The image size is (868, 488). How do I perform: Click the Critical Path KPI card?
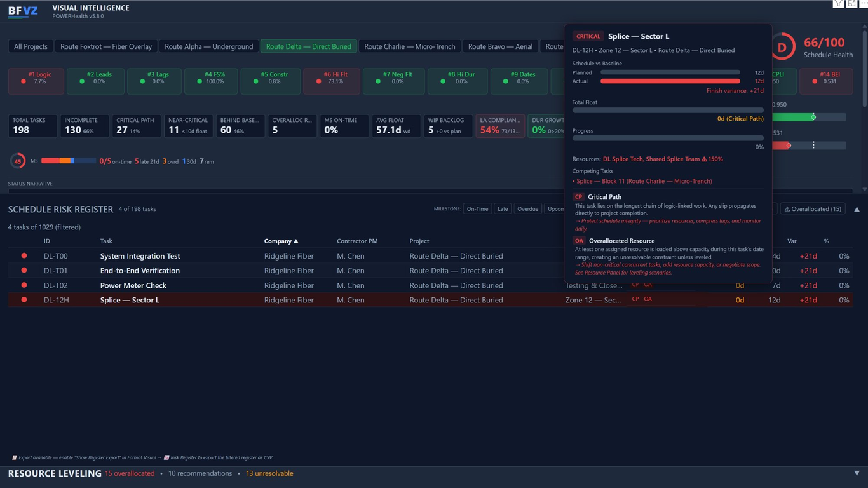coord(137,126)
